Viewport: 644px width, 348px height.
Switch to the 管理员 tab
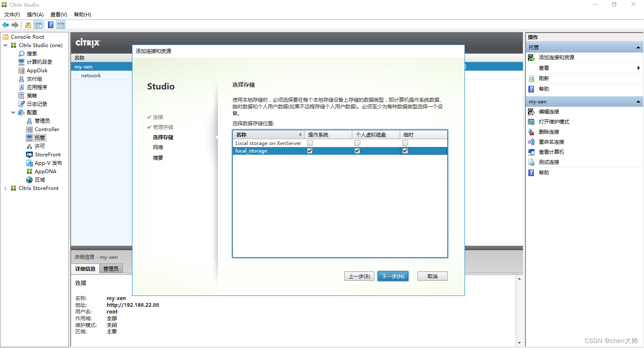(x=111, y=269)
